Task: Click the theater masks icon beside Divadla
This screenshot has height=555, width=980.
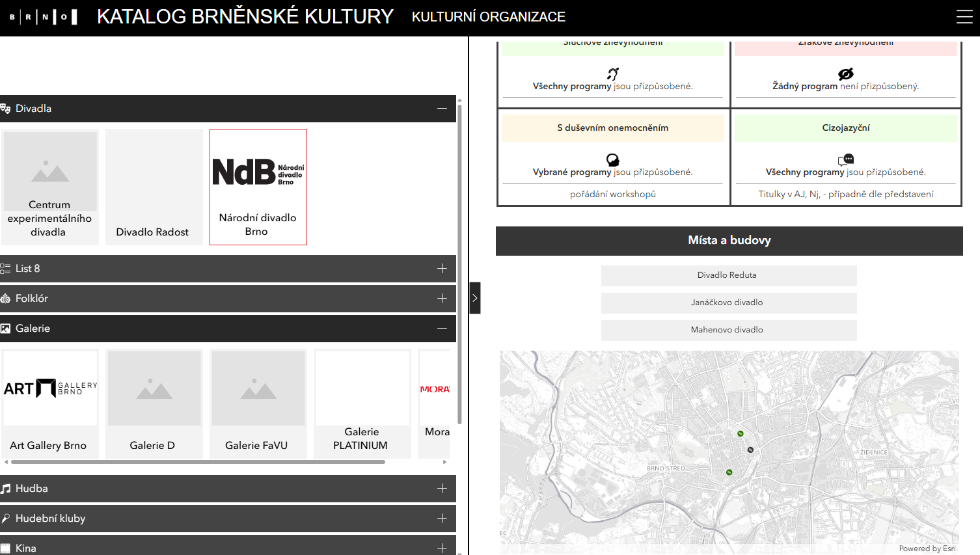Action: (7, 108)
